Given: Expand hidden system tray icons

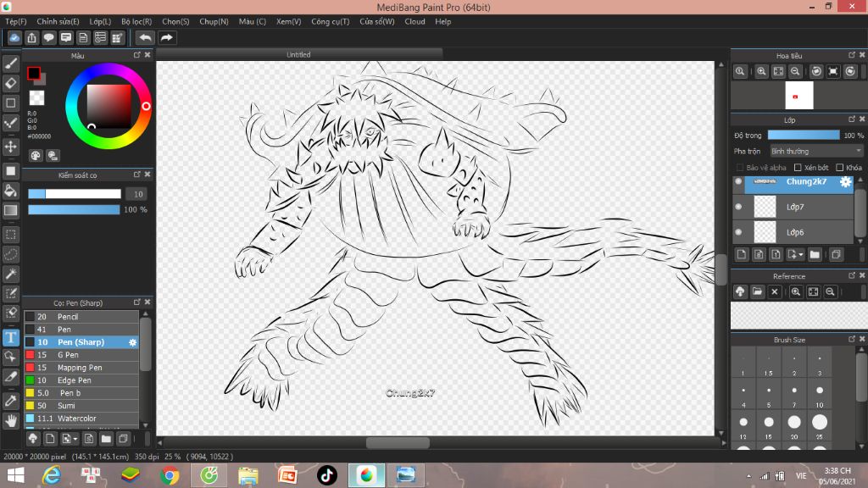Looking at the screenshot, I should pos(748,476).
